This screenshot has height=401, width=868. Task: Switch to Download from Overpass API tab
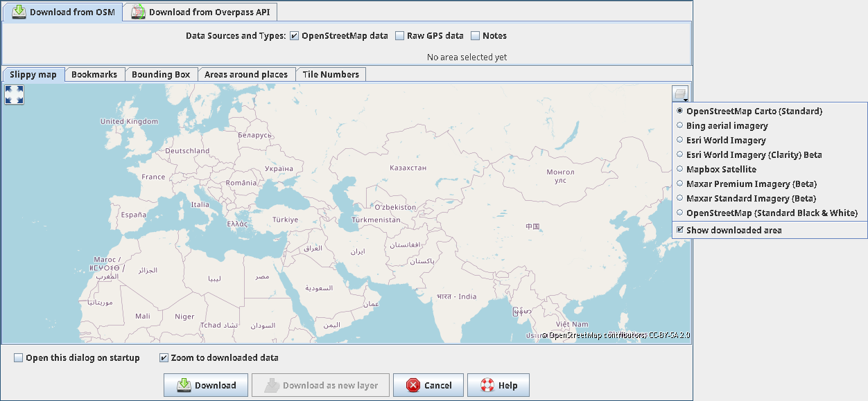pyautogui.click(x=201, y=12)
